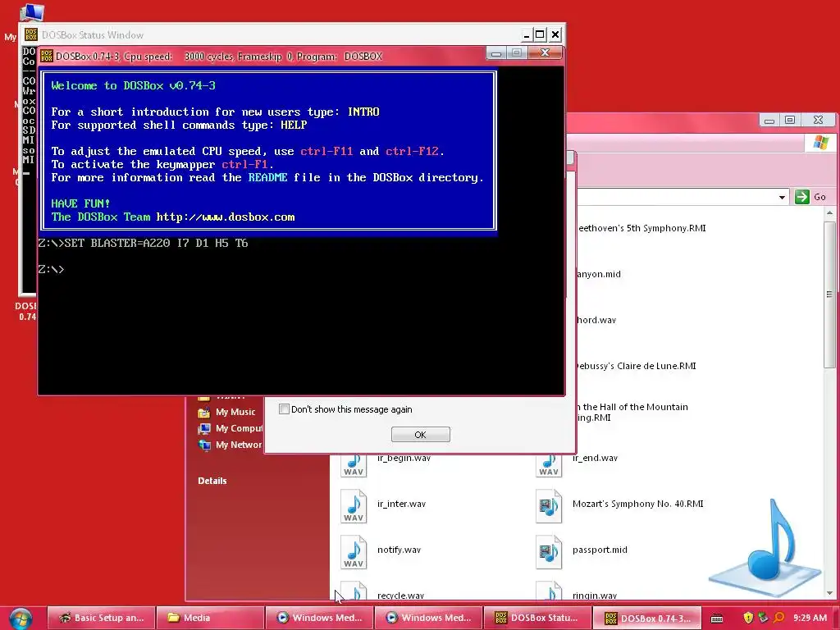Screen dimensions: 840x630
Task: Switch to Basic Setup taskbar button
Action: pos(101,618)
